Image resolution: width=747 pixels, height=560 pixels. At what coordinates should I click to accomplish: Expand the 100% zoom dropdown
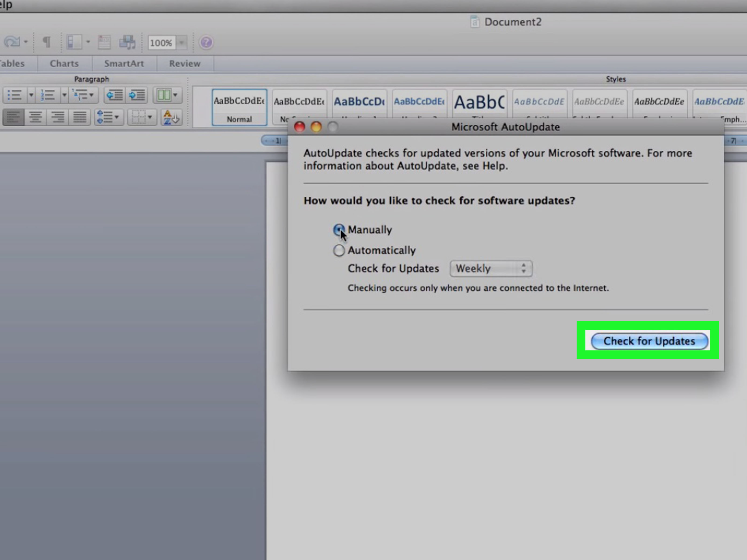coord(182,42)
